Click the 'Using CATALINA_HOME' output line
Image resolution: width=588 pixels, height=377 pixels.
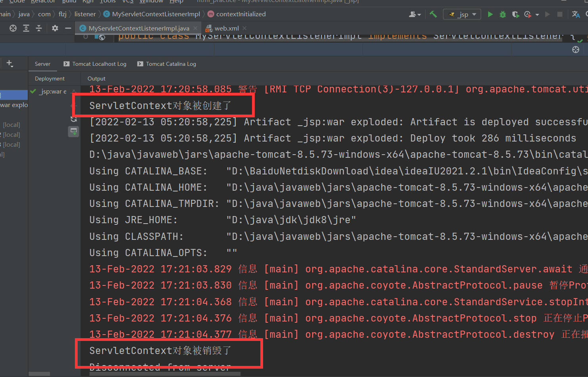[x=338, y=188]
